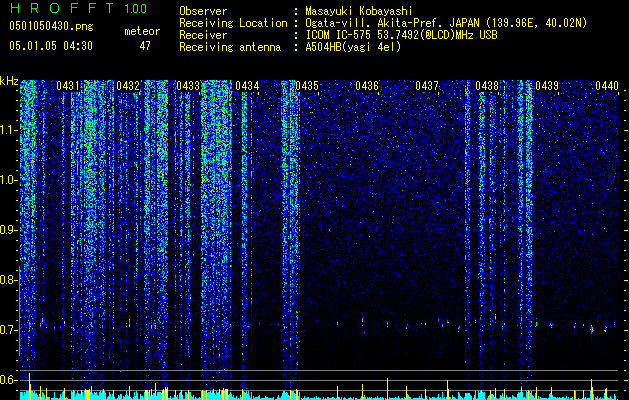The image size is (629, 400).
Task: Click the HROFFT 1.00 program title
Action: click(x=79, y=8)
